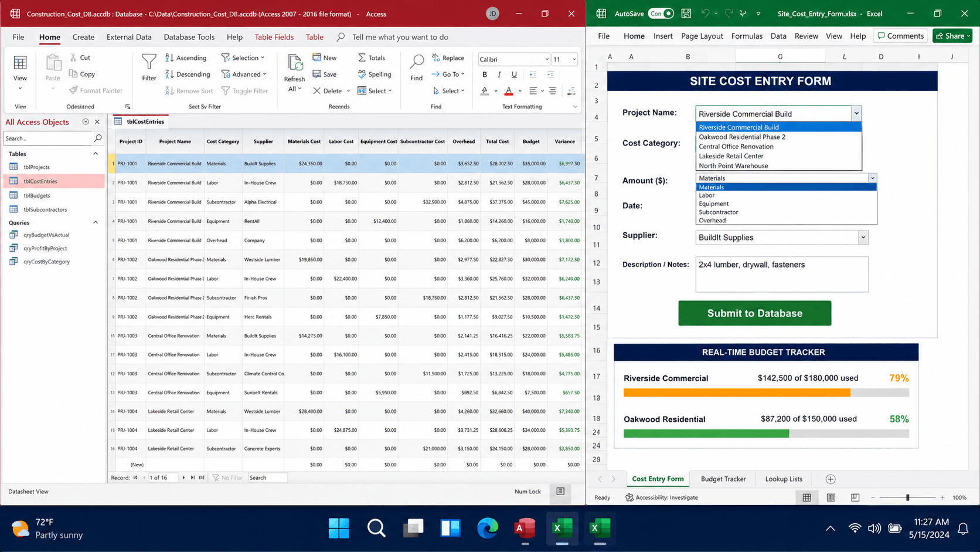Open Access from the Windows taskbar
The width and height of the screenshot is (980, 552).
(525, 529)
